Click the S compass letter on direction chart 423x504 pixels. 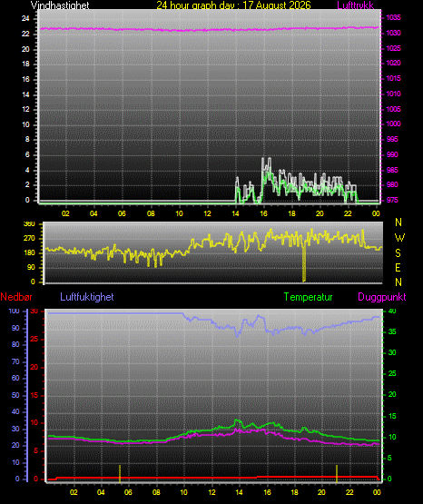(x=398, y=253)
